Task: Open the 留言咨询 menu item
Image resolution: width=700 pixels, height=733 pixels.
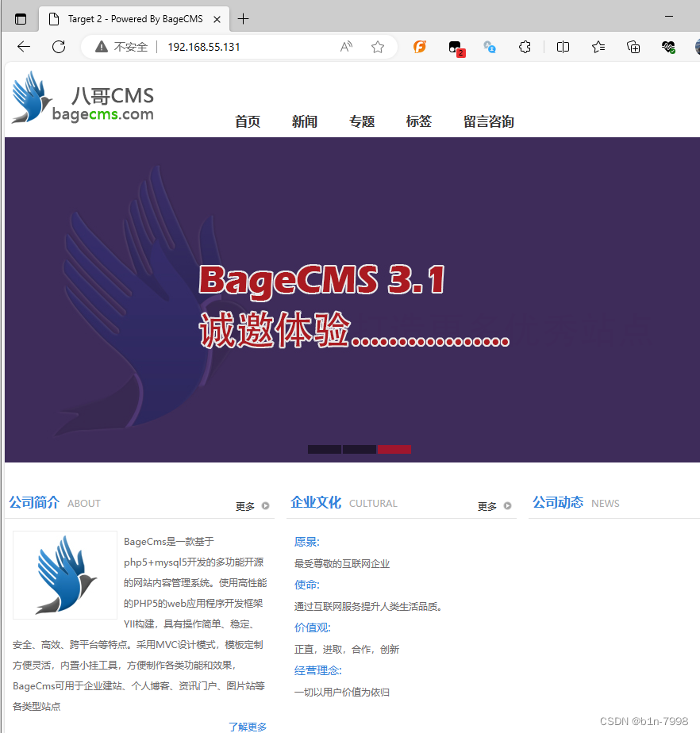Action: [489, 121]
